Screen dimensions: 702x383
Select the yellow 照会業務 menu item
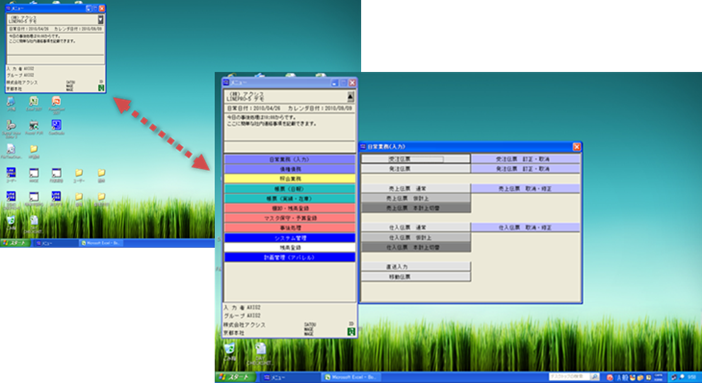[x=290, y=179]
